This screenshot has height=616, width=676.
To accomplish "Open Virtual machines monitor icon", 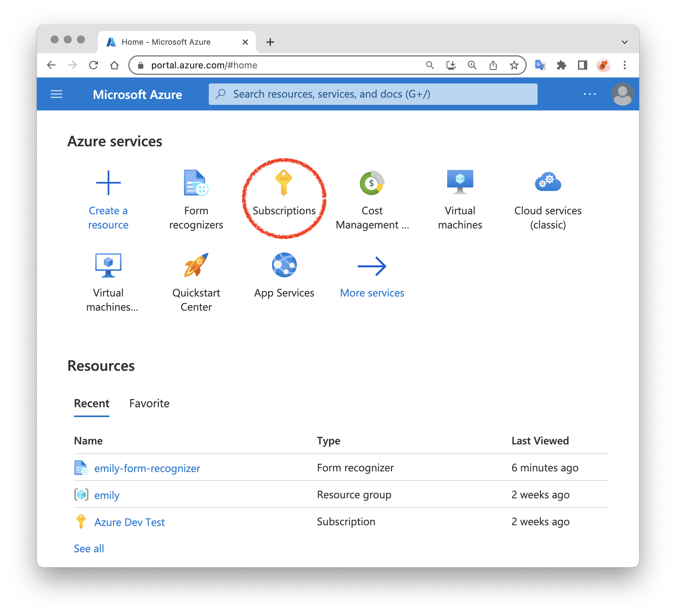I will click(460, 182).
